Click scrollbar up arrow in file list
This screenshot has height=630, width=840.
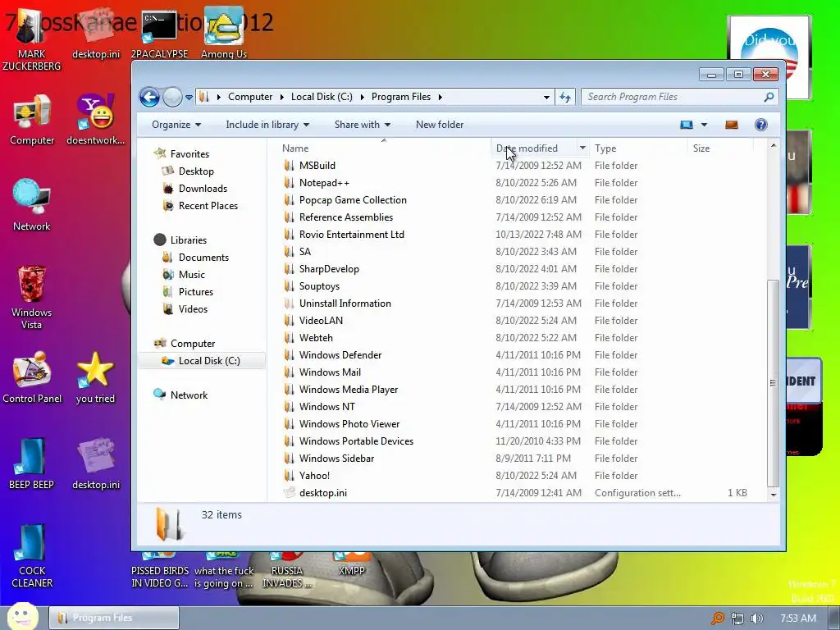pyautogui.click(x=773, y=146)
